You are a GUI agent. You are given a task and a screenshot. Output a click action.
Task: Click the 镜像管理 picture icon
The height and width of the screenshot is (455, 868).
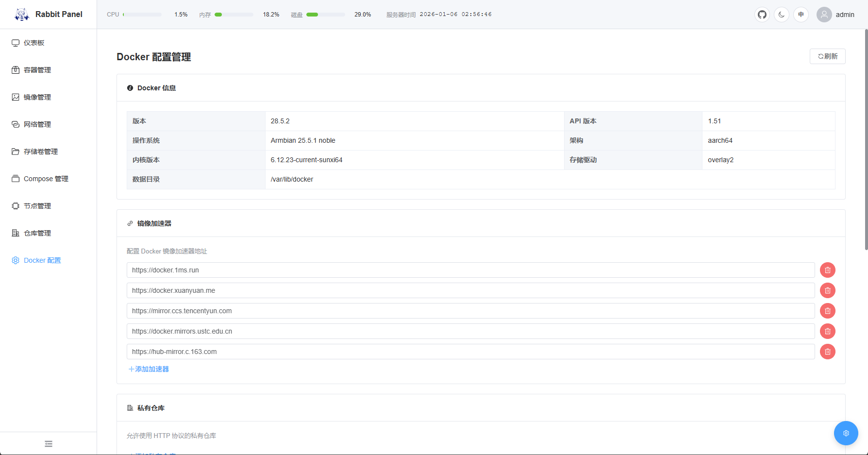[x=16, y=97]
